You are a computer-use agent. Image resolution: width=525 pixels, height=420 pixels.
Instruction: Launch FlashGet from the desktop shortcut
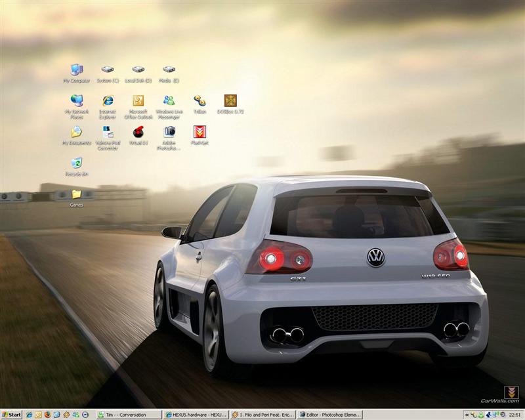200,135
